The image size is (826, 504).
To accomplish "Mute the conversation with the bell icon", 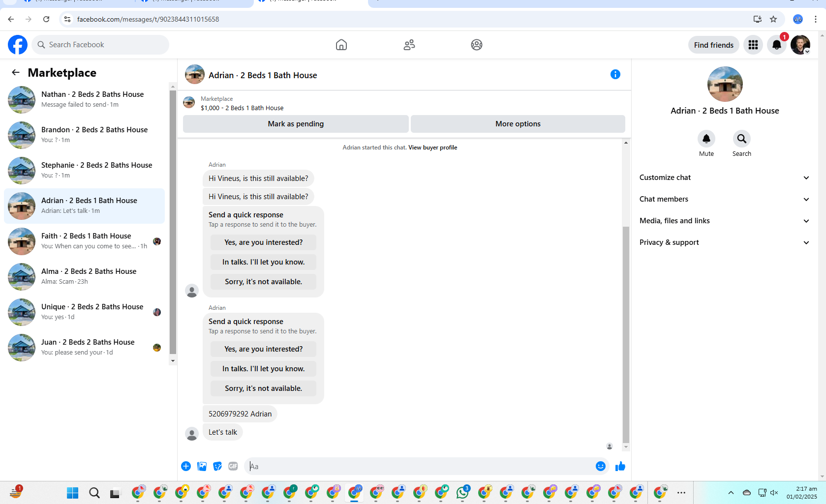I will [x=706, y=139].
